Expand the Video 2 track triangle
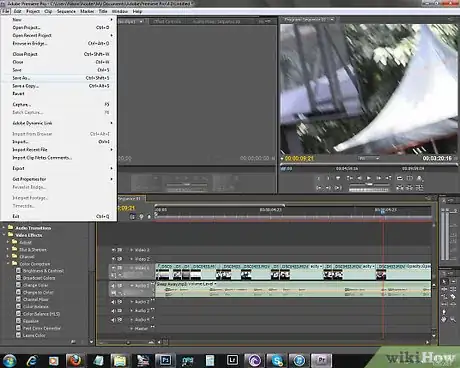460x368 pixels. [132, 259]
